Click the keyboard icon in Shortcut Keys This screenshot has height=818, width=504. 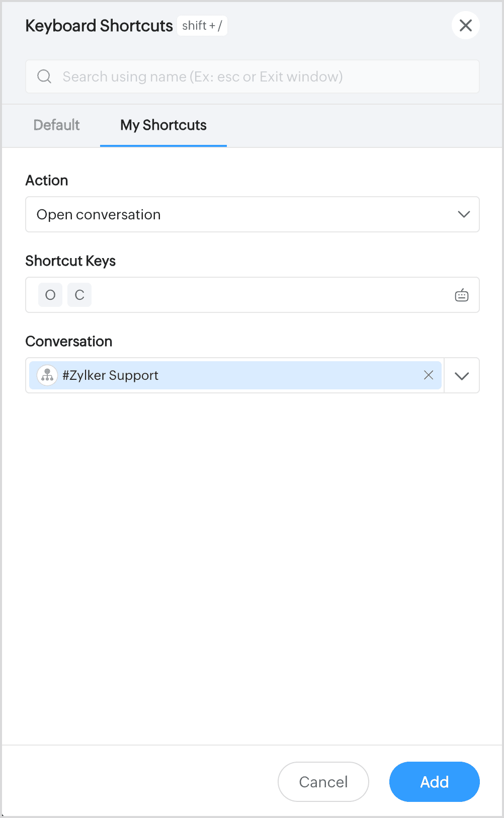tap(461, 295)
